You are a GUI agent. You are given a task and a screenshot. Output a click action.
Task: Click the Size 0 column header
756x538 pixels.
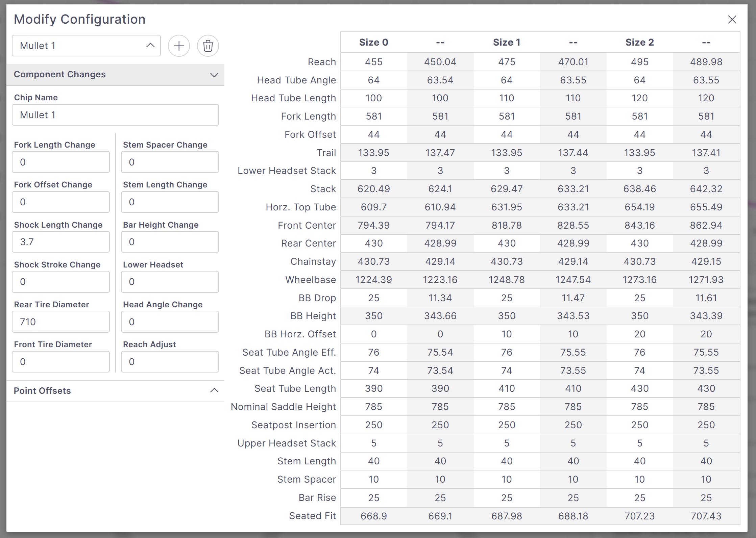click(373, 43)
